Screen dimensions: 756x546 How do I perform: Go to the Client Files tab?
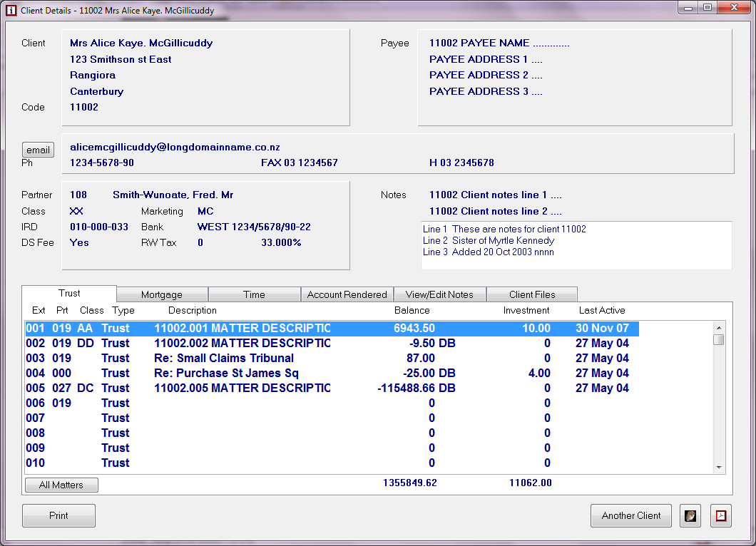532,294
